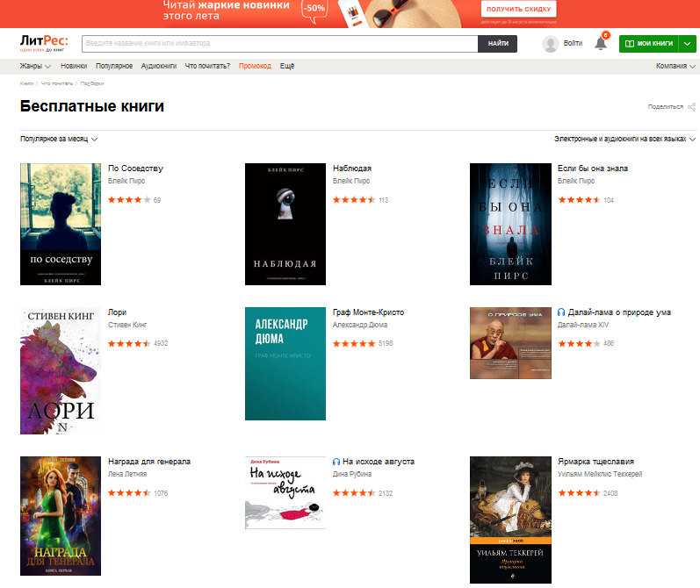Open the Популярное за месяц sort dropdown
This screenshot has width=700, height=588.
[x=59, y=139]
